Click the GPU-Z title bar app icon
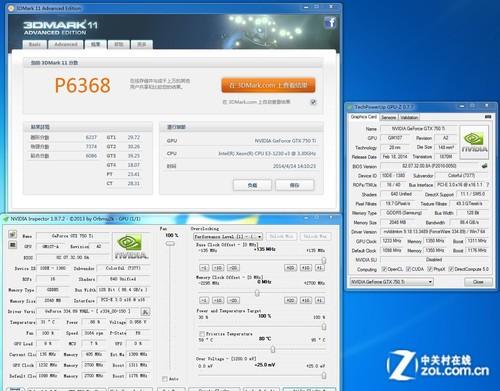 350,107
